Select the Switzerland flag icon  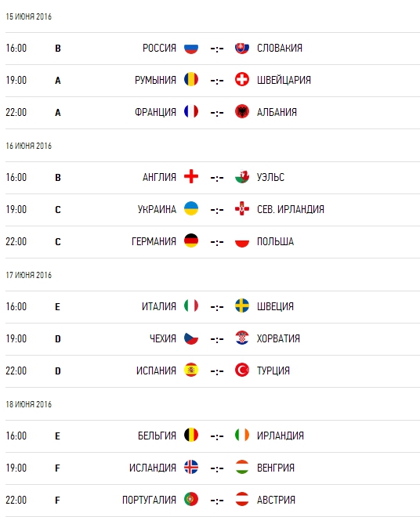(x=242, y=80)
